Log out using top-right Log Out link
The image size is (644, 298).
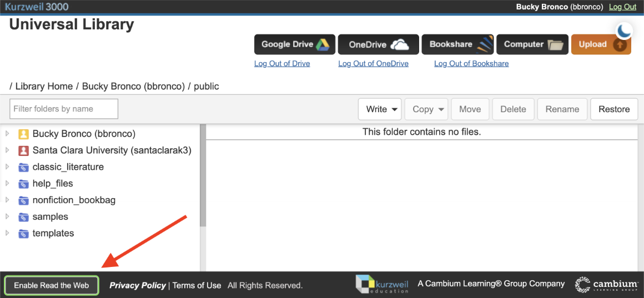pyautogui.click(x=622, y=7)
